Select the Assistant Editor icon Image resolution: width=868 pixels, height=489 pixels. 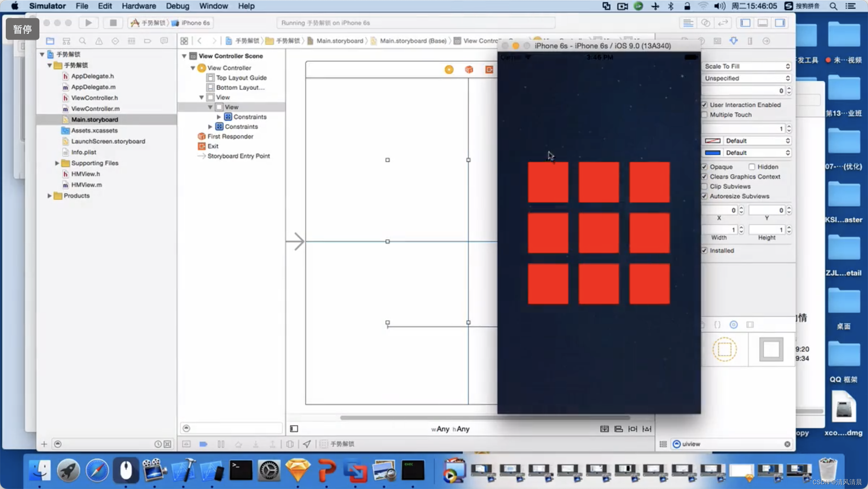pyautogui.click(x=706, y=23)
